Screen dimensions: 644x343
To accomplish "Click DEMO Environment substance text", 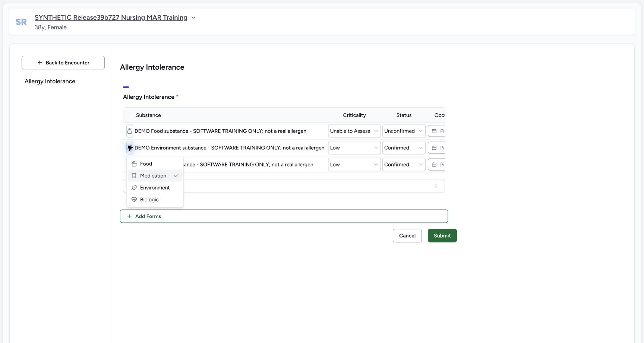I will (229, 148).
